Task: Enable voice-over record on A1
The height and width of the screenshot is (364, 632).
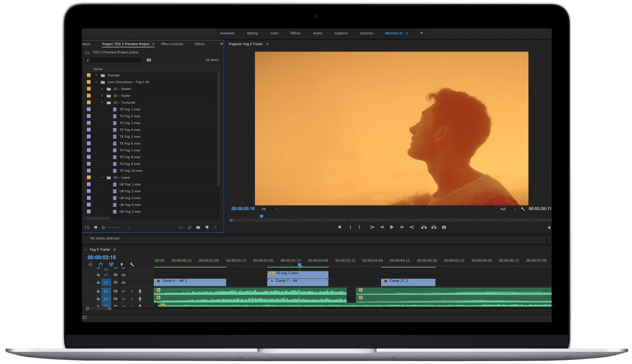Action: point(140,291)
